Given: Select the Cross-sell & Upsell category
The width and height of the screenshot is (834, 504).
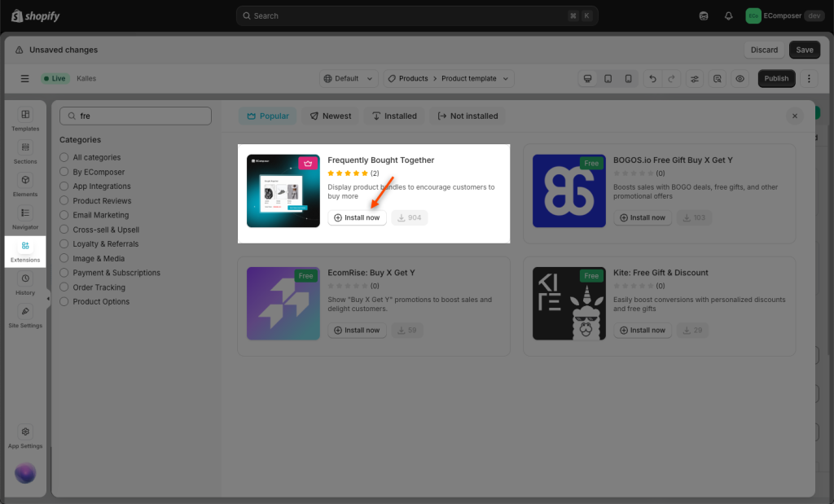Looking at the screenshot, I should [64, 230].
